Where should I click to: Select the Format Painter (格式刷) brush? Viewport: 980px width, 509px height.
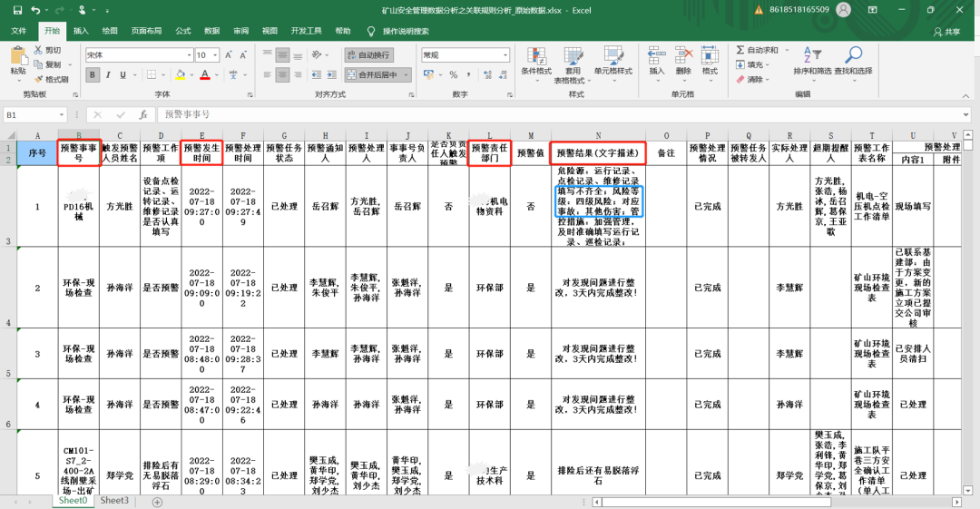click(x=39, y=80)
